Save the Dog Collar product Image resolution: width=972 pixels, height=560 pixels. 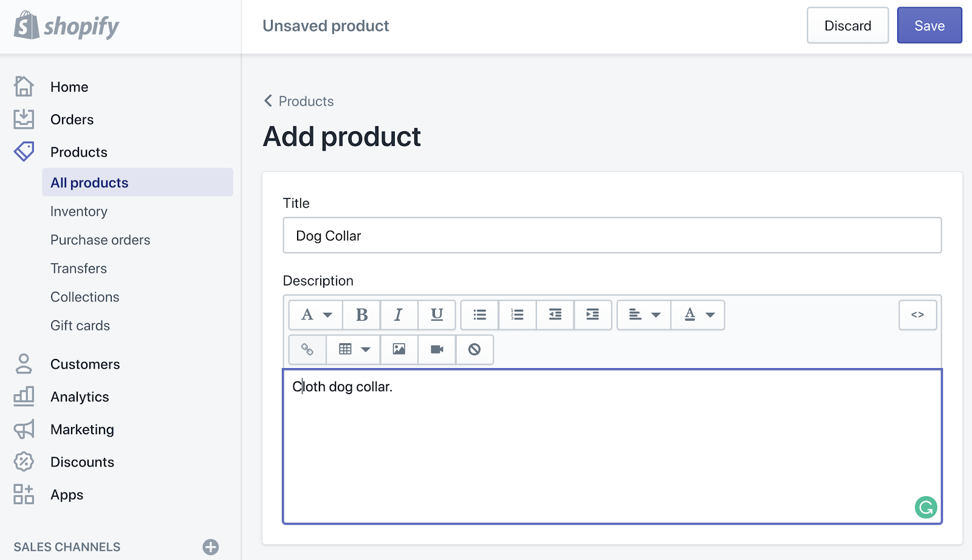929,25
